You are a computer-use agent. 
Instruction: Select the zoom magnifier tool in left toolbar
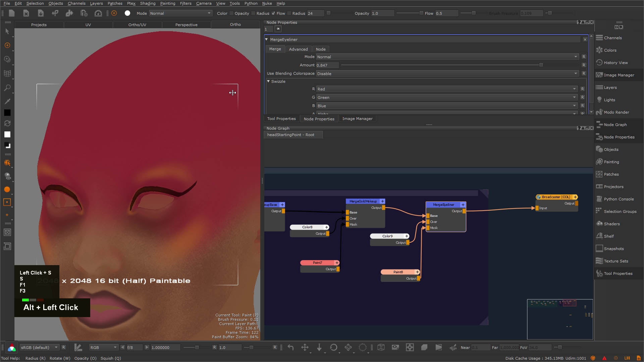click(7, 88)
